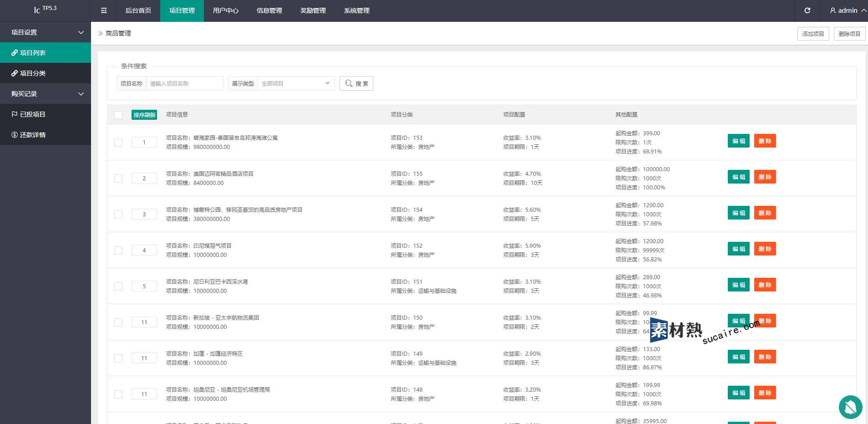868x424 pixels.
Task: Delete the project with ID 154
Action: (765, 213)
